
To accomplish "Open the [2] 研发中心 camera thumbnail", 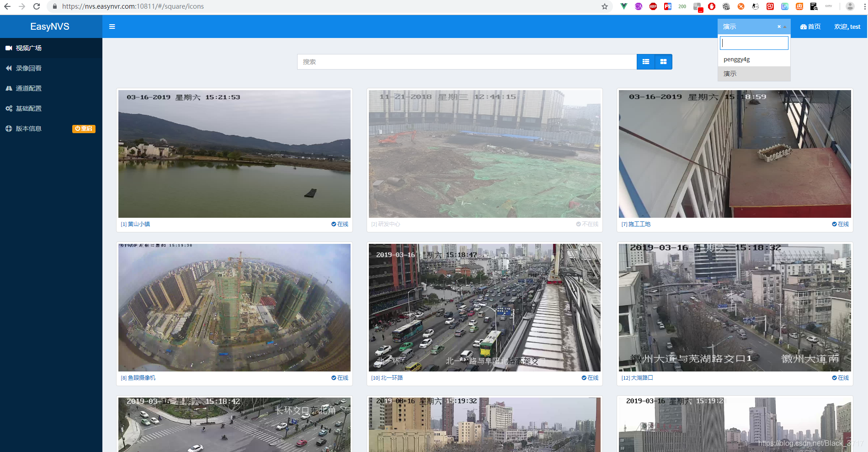I will [485, 154].
